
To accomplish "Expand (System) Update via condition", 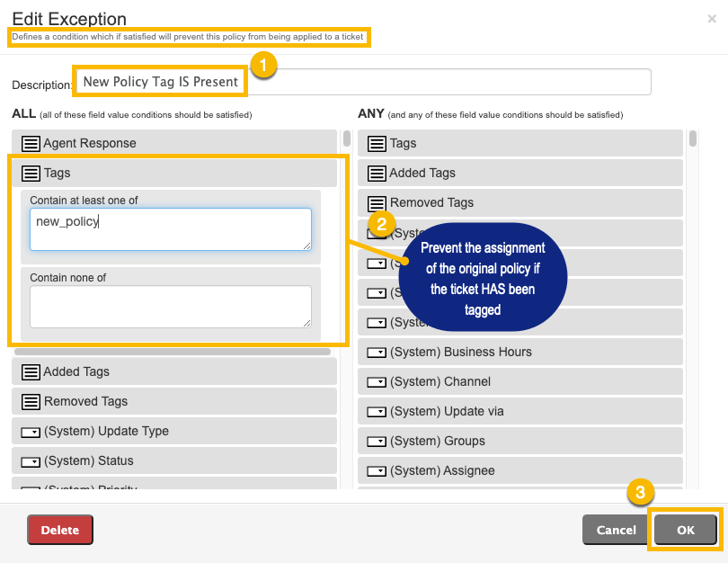I will (520, 411).
